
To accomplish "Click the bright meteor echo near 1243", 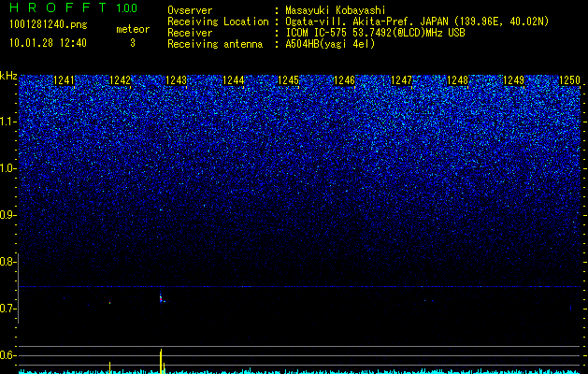I will 161,298.
